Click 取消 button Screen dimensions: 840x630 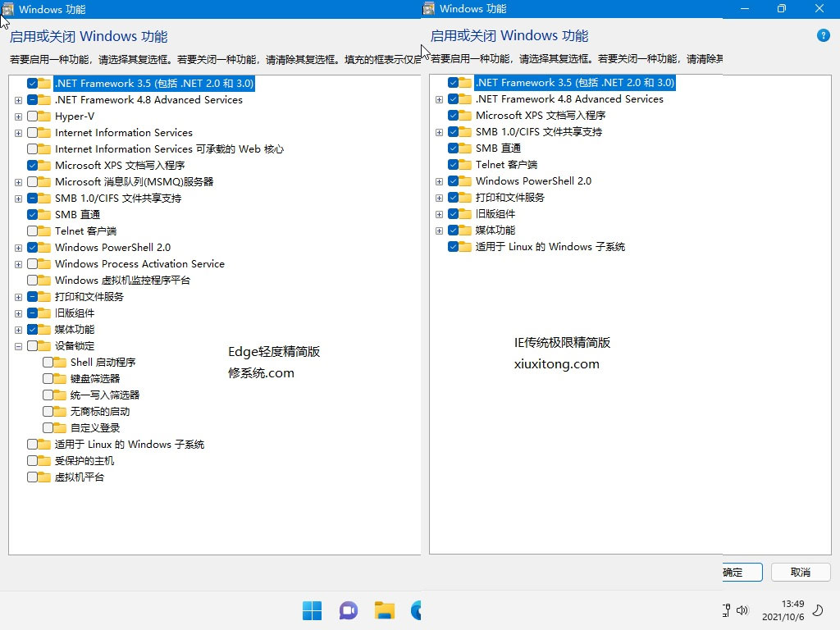click(801, 572)
